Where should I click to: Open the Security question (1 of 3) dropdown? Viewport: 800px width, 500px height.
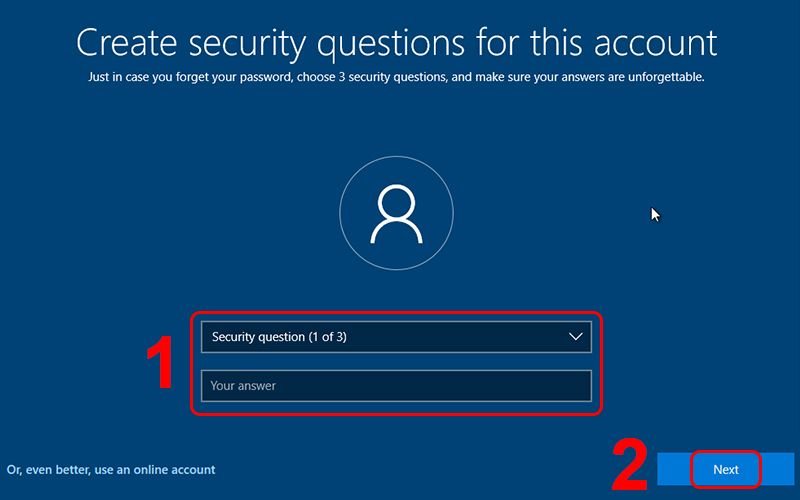(x=396, y=337)
